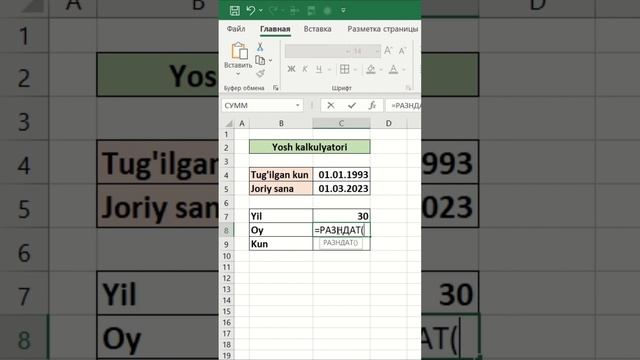Open the Undo history dropdown arrow
The image size is (640, 360).
pos(261,11)
